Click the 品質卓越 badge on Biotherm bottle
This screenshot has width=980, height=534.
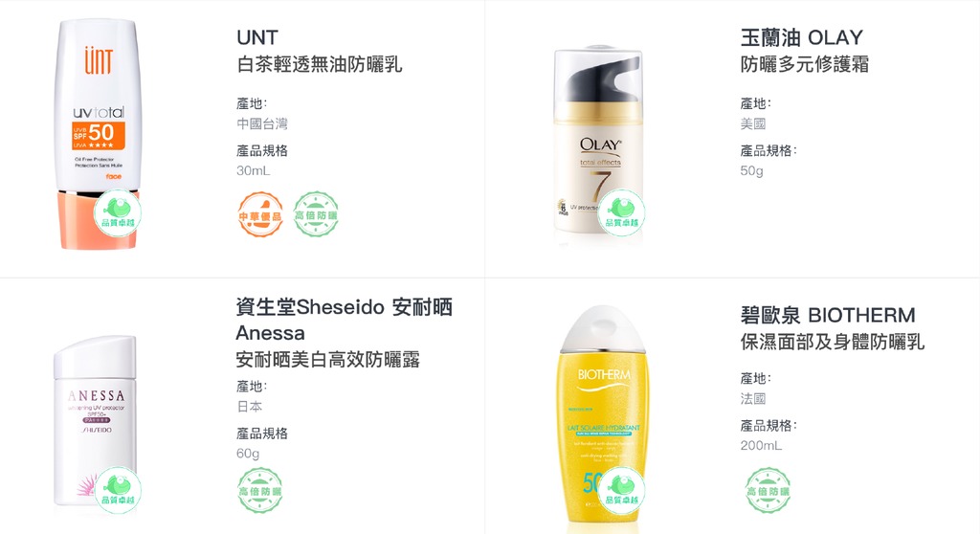tap(621, 490)
